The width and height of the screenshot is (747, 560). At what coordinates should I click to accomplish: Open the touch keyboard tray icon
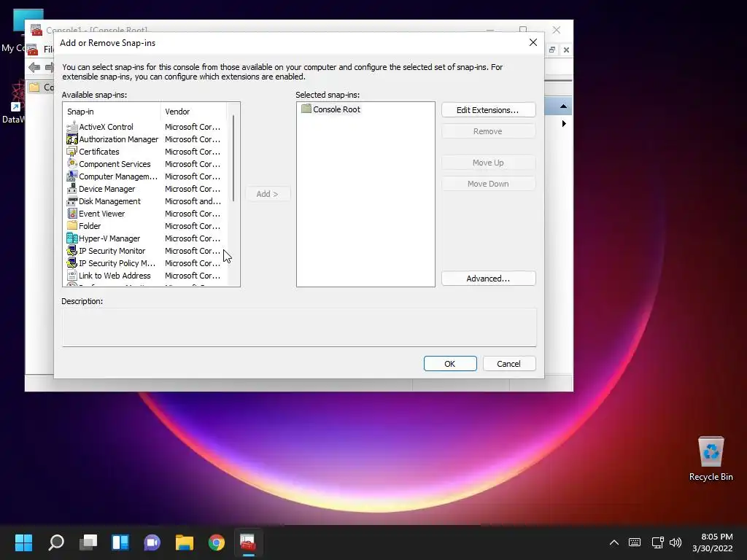coord(635,542)
